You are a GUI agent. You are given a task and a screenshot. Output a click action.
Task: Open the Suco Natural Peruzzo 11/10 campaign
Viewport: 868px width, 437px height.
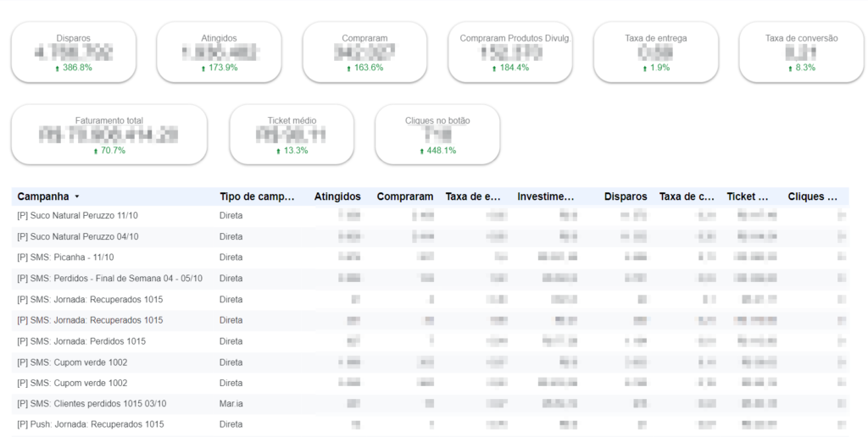77,216
